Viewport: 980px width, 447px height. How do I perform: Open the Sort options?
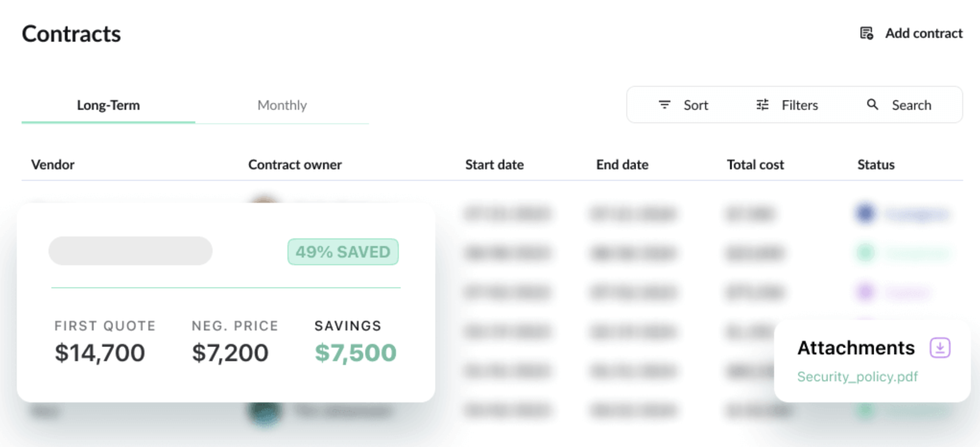point(695,105)
